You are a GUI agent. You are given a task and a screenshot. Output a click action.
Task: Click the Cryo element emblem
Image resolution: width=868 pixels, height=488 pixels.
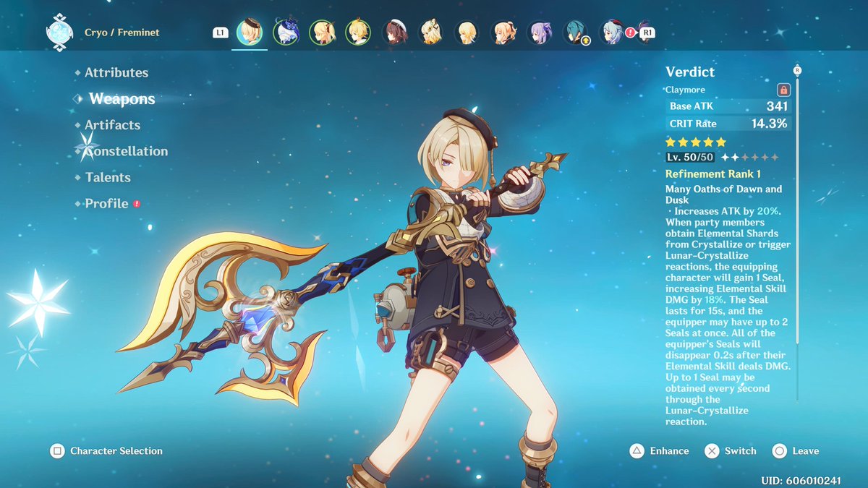click(59, 33)
